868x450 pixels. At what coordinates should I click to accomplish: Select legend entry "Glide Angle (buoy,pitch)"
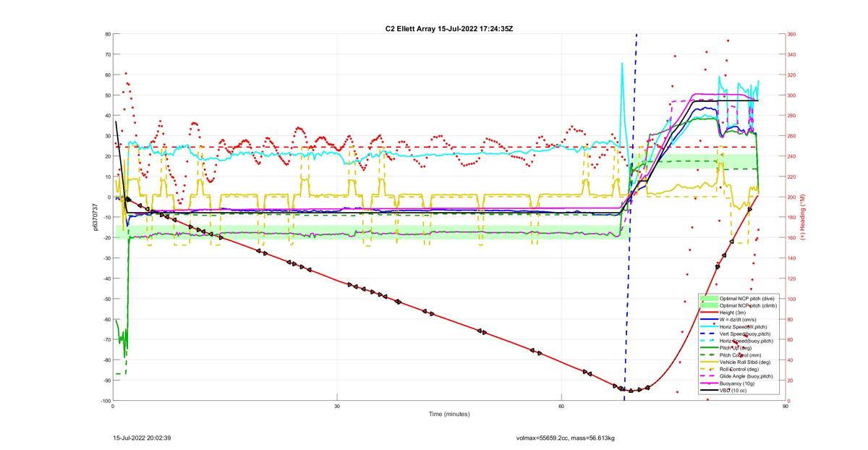click(747, 376)
